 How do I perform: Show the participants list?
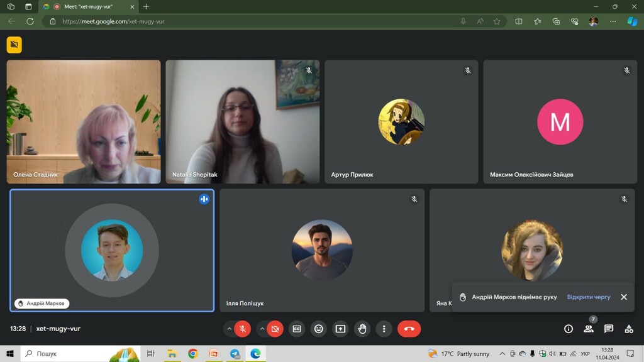click(x=589, y=329)
